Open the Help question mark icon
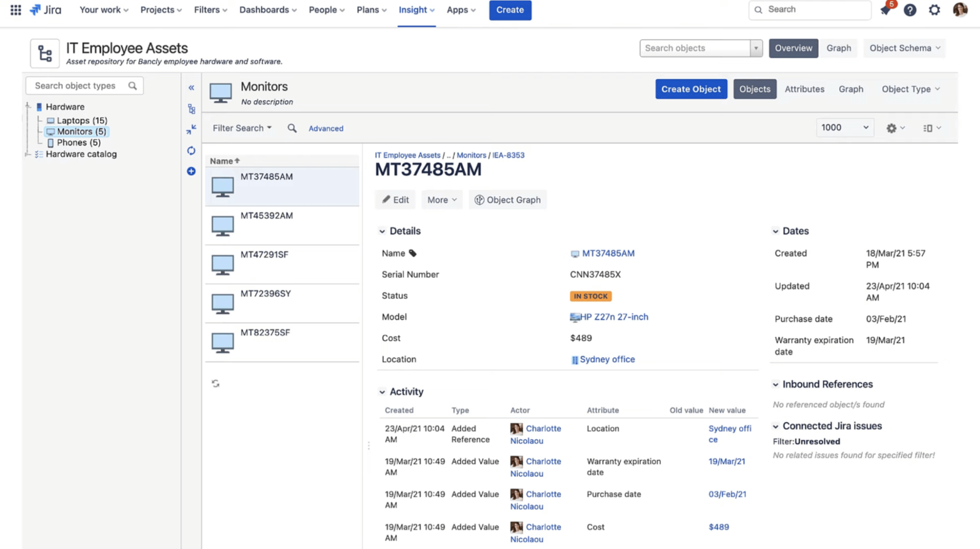980x549 pixels. coord(909,10)
